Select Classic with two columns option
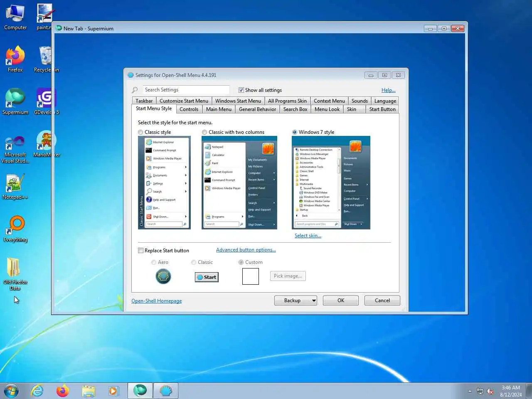Screen dimensions: 532x399 [x=204, y=132]
